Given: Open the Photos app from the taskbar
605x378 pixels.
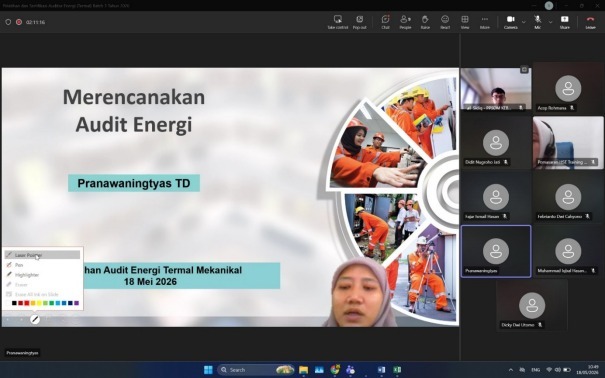Looking at the screenshot, I should [x=319, y=370].
